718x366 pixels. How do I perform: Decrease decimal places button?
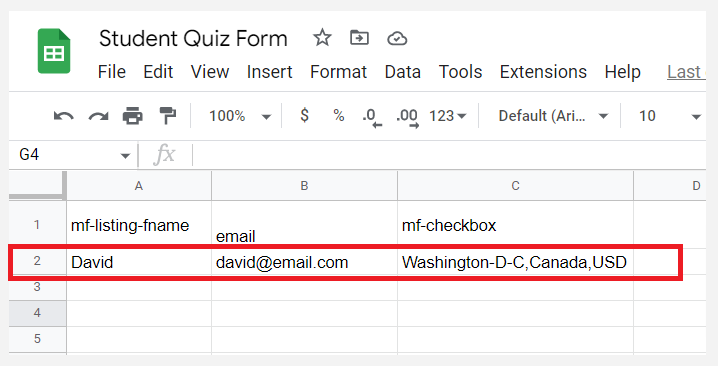coord(372,117)
